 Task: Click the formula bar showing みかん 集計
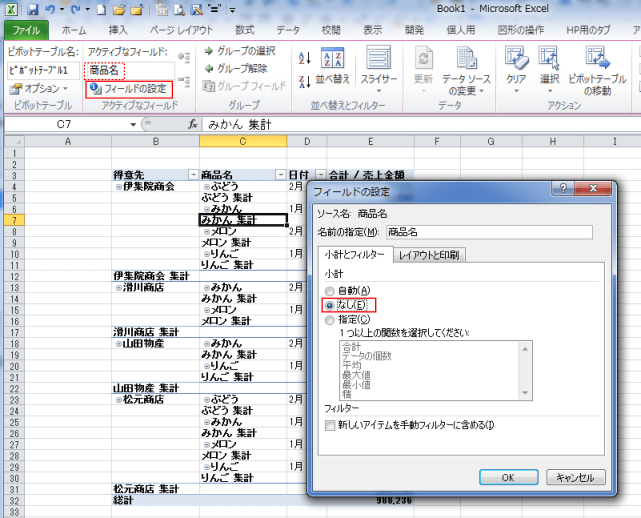[x=421, y=124]
